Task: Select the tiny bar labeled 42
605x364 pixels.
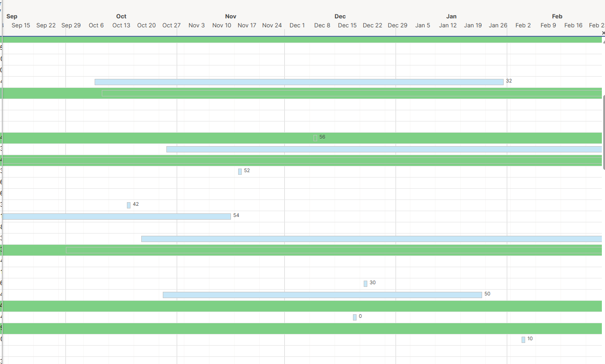Action: click(129, 205)
